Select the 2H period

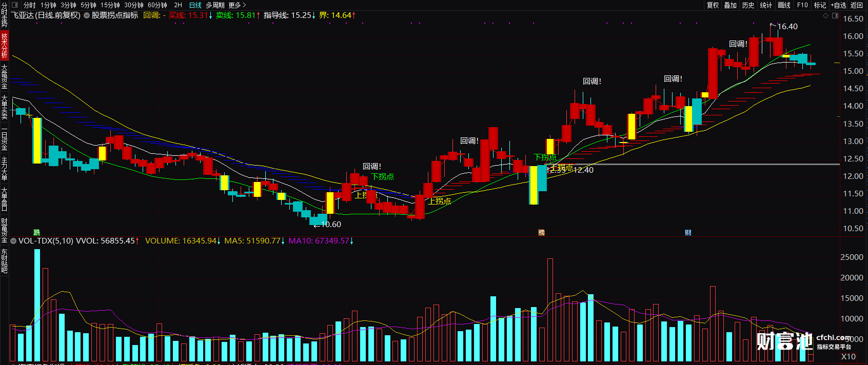(x=178, y=5)
